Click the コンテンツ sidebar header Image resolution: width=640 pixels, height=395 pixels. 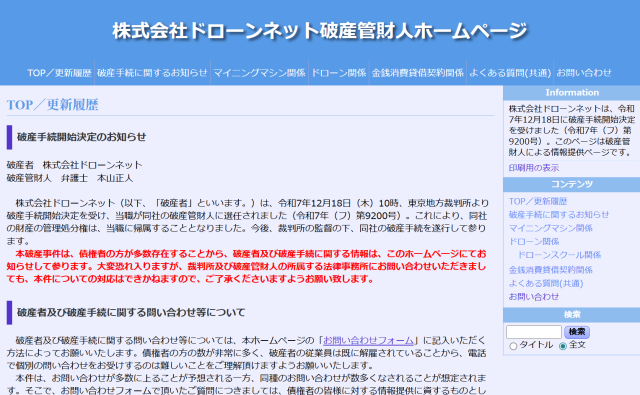[572, 184]
